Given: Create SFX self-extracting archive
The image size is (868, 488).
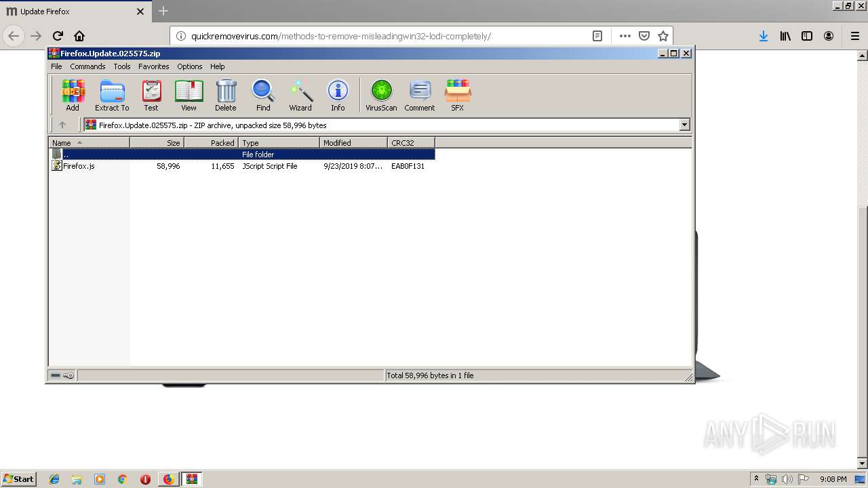Looking at the screenshot, I should pos(458,95).
